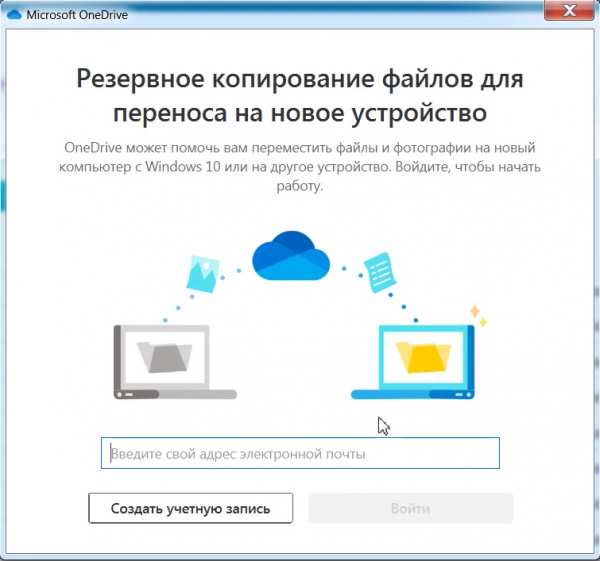Click the "Резервное копирование файлов" heading
This screenshot has height=561, width=600.
pos(300,78)
